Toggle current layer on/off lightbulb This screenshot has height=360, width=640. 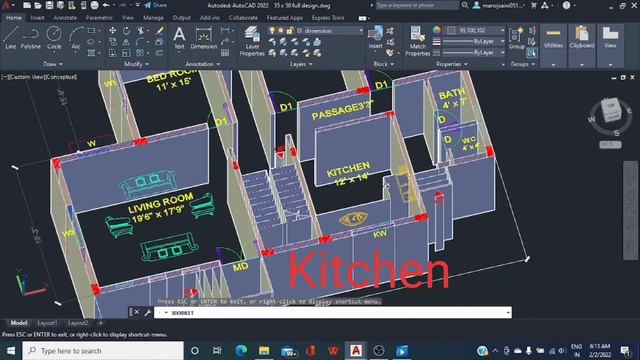point(272,31)
